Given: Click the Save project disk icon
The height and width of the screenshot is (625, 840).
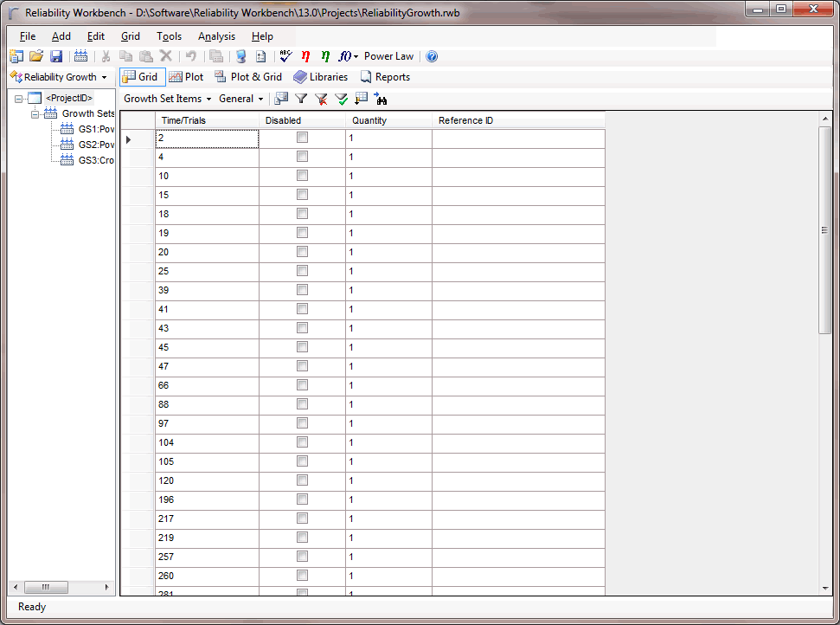Looking at the screenshot, I should 56,56.
